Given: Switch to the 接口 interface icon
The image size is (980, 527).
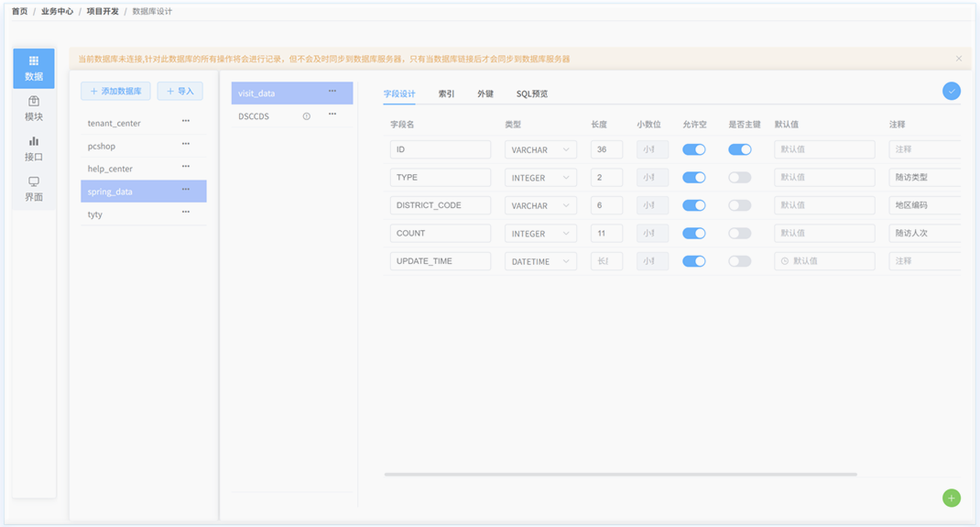Looking at the screenshot, I should tap(34, 148).
